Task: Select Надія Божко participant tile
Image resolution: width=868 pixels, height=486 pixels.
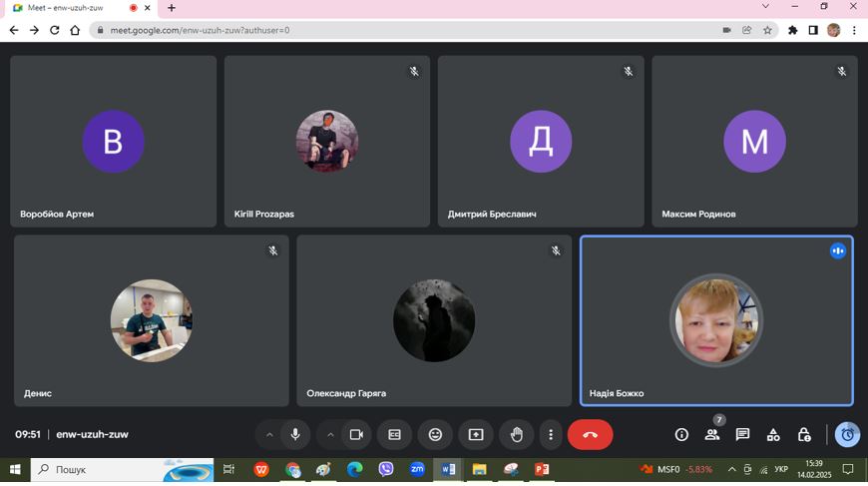Action: click(716, 320)
